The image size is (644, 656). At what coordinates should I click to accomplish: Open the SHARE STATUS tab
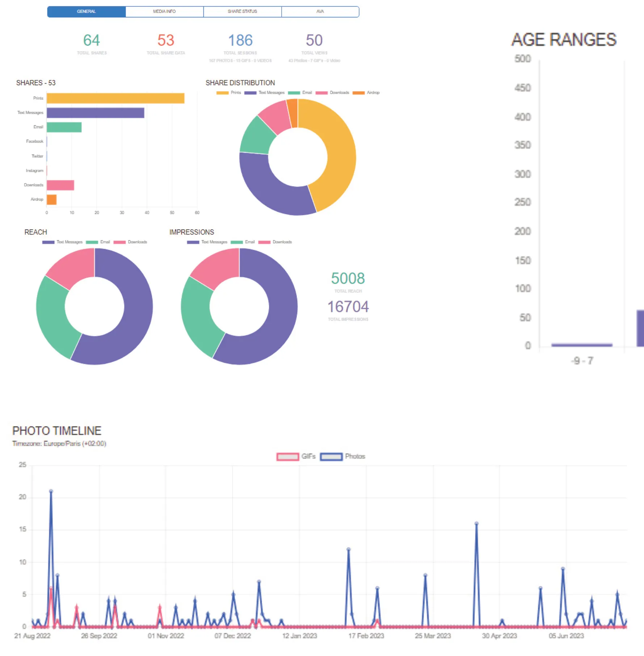coord(242,12)
